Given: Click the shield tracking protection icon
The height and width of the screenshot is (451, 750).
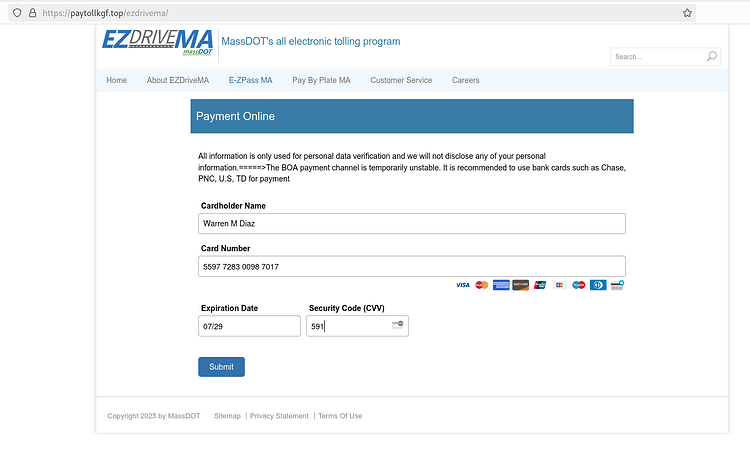Looking at the screenshot, I should click(17, 13).
